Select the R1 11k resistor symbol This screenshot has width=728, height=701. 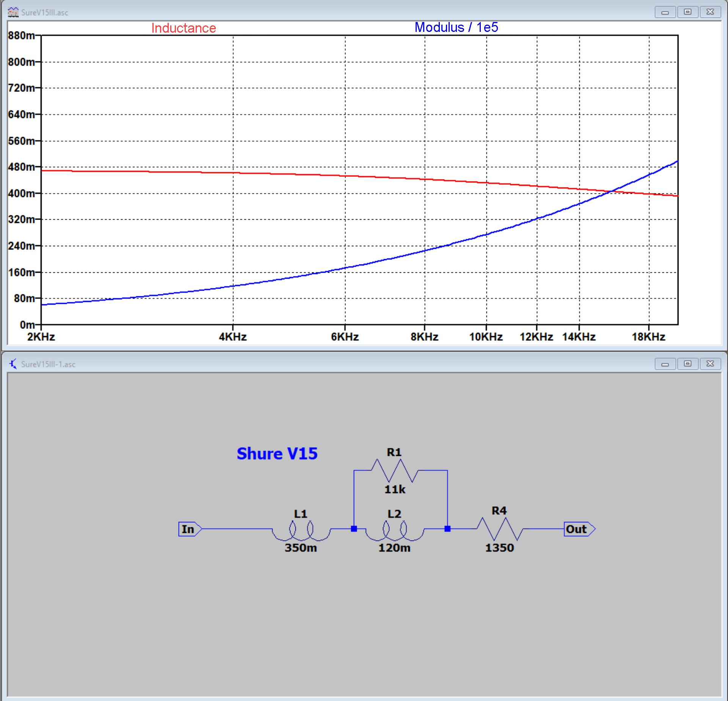394,470
